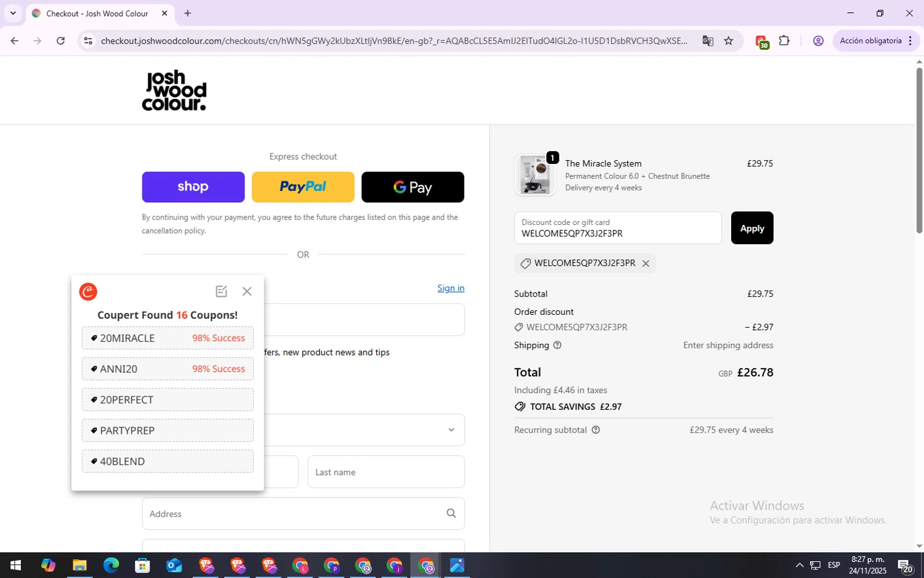Pay with Shop express checkout
The width and height of the screenshot is (924, 578).
[193, 187]
